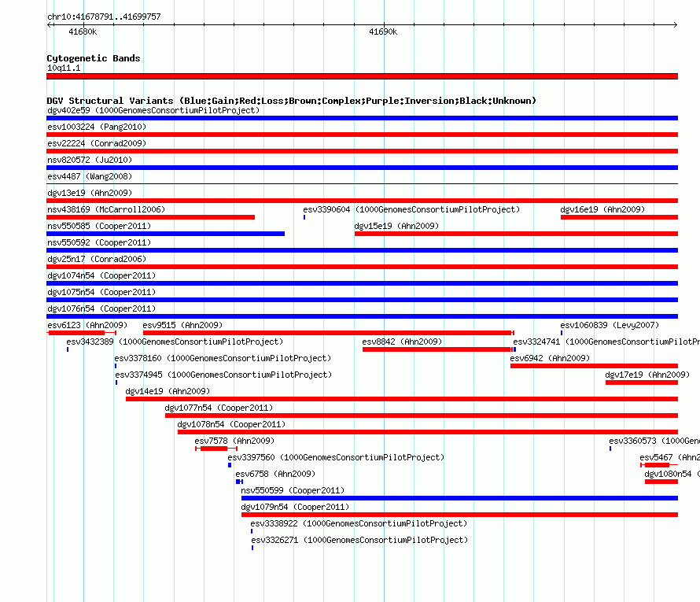The height and width of the screenshot is (602, 700).
Task: Click the dgv17e19 (Ahn2009) label
Action: click(x=647, y=375)
